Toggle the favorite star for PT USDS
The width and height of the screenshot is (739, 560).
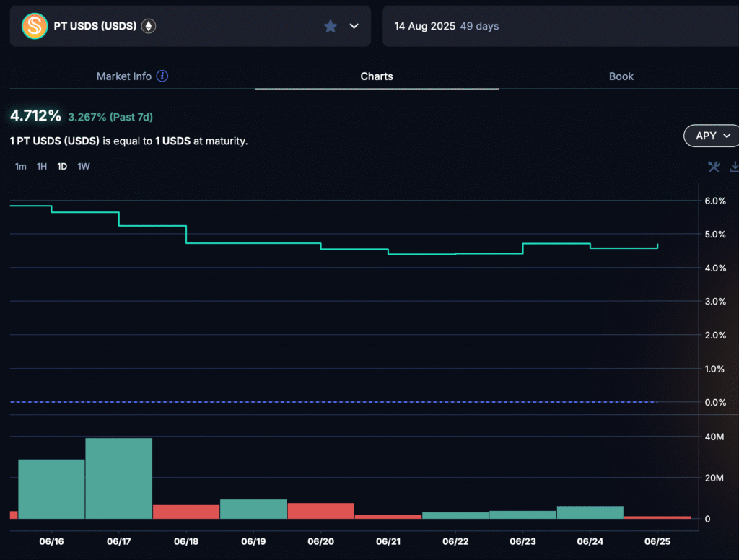331,26
